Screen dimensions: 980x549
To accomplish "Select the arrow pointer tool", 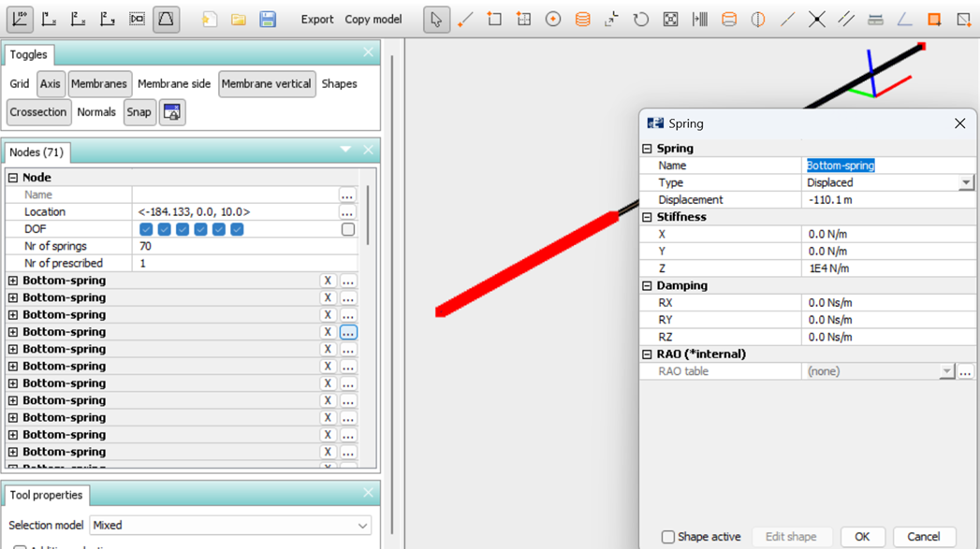I will tap(436, 20).
